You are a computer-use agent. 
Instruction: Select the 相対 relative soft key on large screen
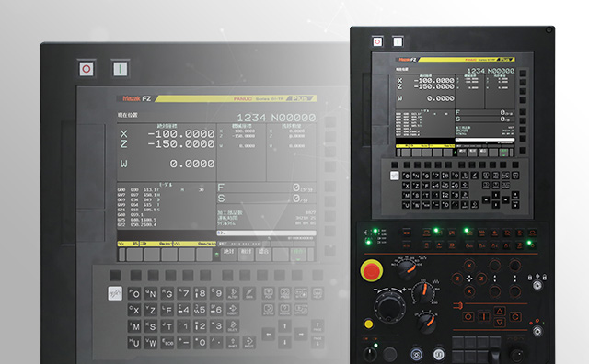click(246, 254)
